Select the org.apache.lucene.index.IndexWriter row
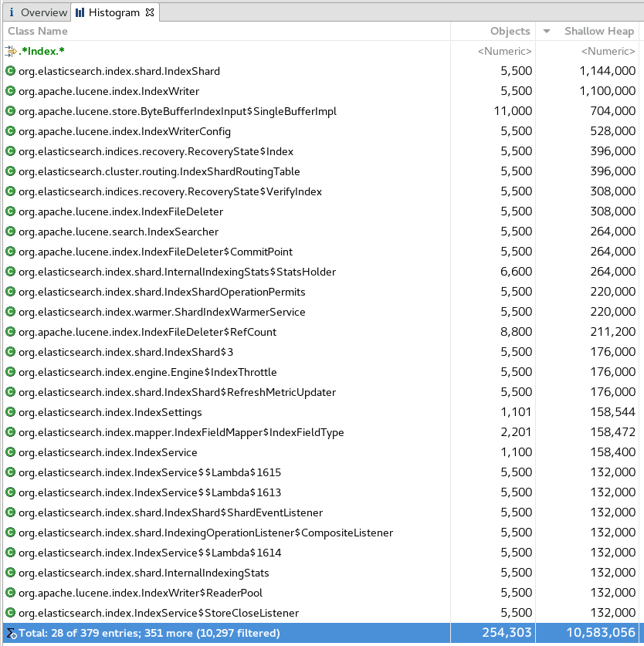Image resolution: width=644 pixels, height=646 pixels. 321,91
